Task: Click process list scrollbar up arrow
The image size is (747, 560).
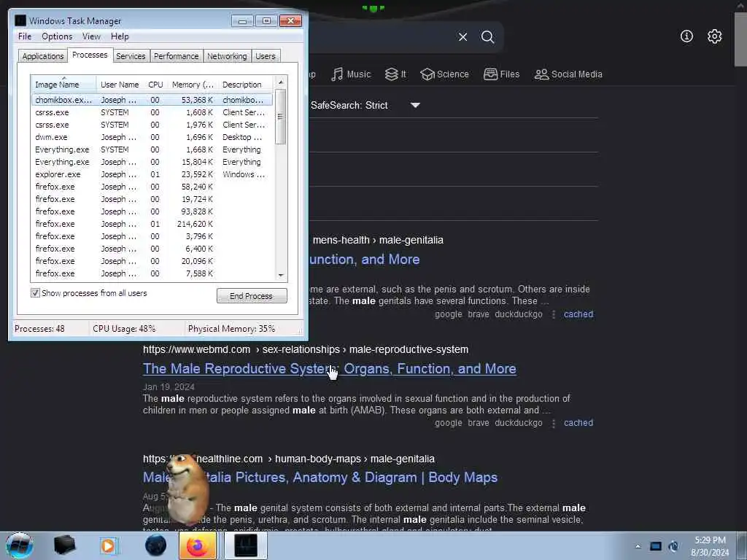Action: pyautogui.click(x=281, y=82)
